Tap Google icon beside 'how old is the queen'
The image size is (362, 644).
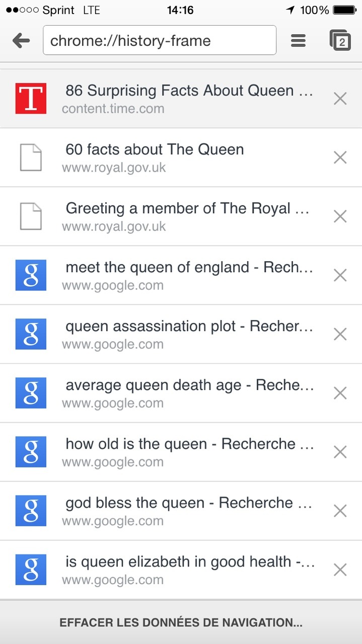point(31,452)
